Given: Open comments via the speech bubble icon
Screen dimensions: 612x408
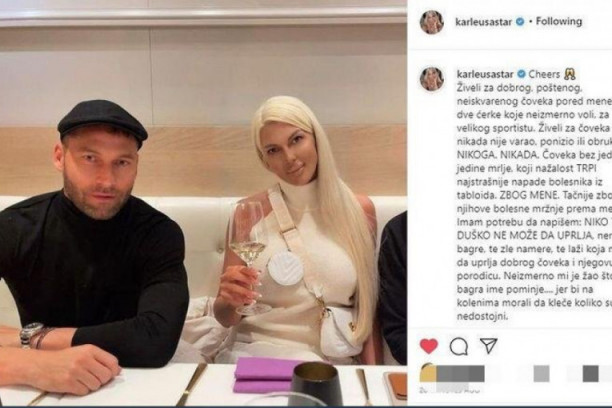Looking at the screenshot, I should pos(459,346).
